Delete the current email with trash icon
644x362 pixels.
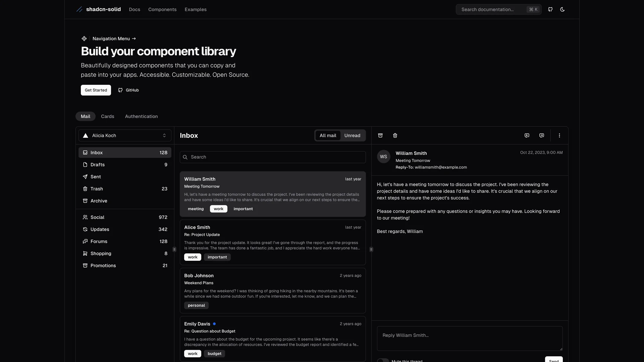point(395,135)
